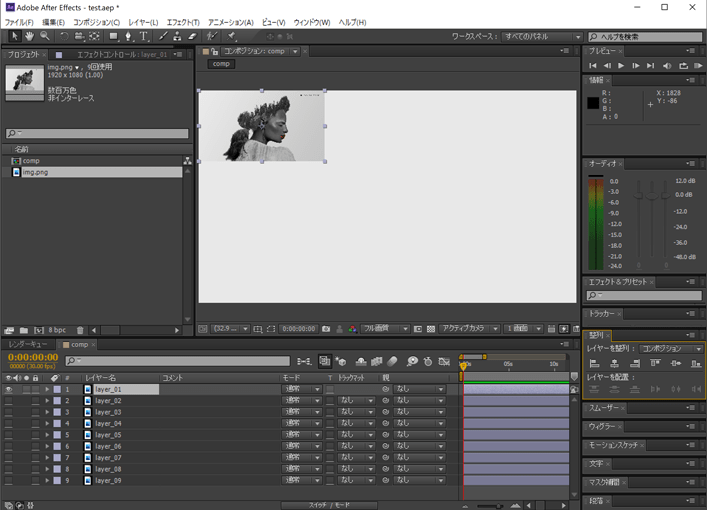Toggle frame blending switch in timeline header
This screenshot has width=707, height=510.
point(376,361)
